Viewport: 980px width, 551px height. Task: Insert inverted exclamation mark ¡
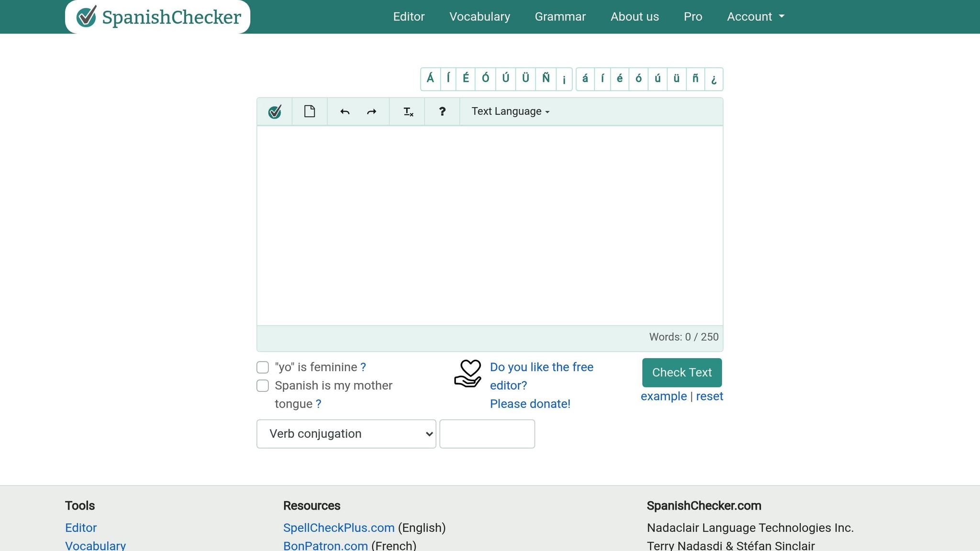pos(564,79)
